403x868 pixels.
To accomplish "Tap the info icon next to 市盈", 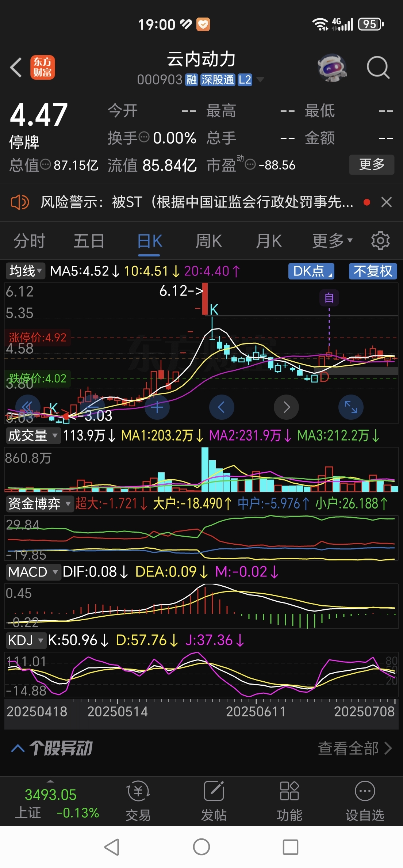I will [250, 165].
